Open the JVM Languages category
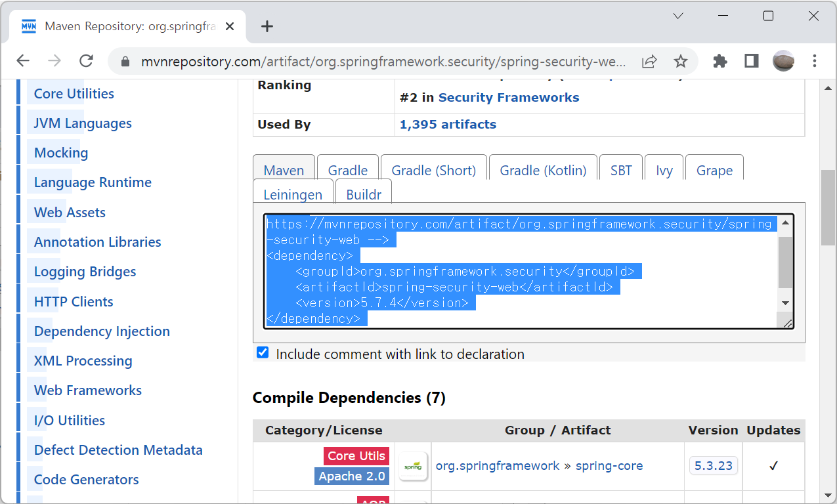The width and height of the screenshot is (837, 504). pos(83,123)
